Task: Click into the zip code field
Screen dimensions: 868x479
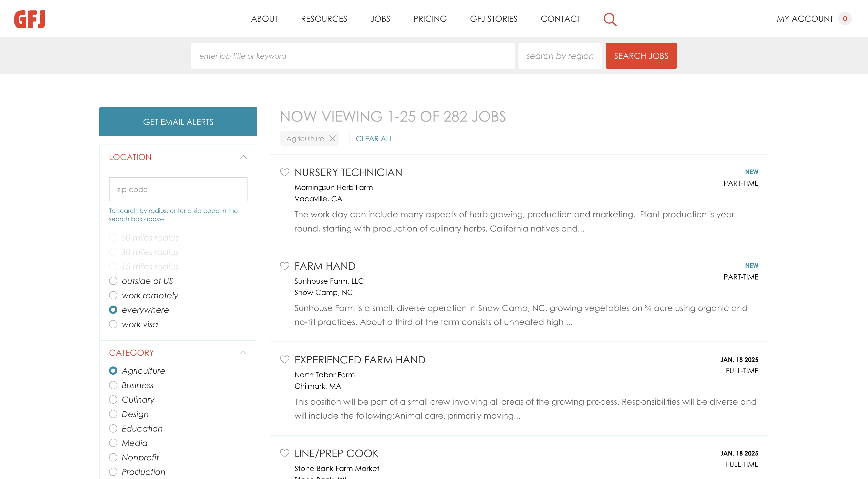Action: click(x=178, y=189)
